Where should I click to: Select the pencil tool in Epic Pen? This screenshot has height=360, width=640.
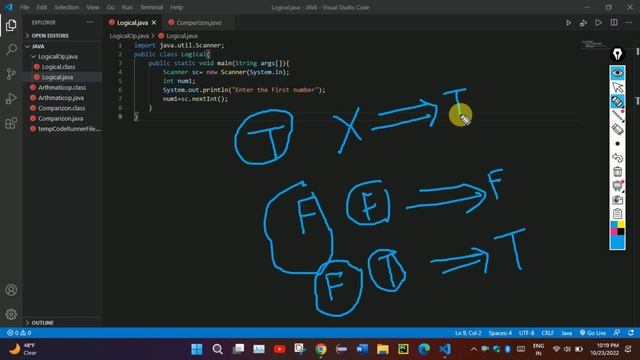pos(617,115)
